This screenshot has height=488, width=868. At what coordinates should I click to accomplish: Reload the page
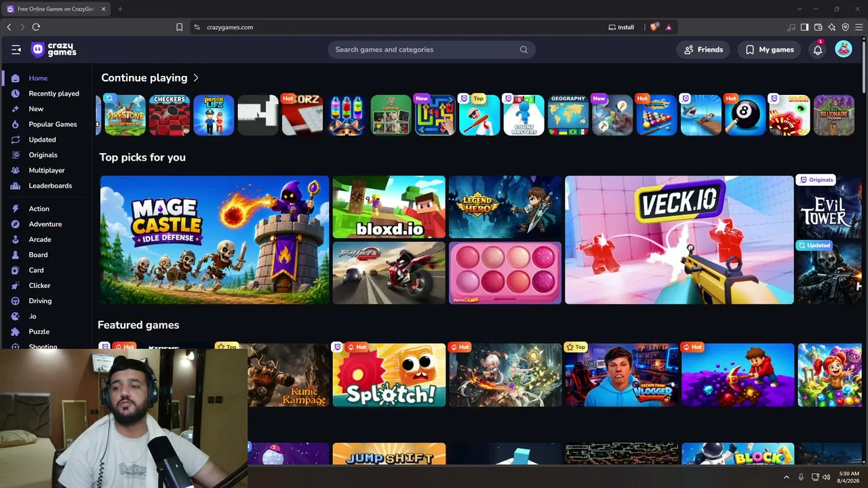pos(36,27)
